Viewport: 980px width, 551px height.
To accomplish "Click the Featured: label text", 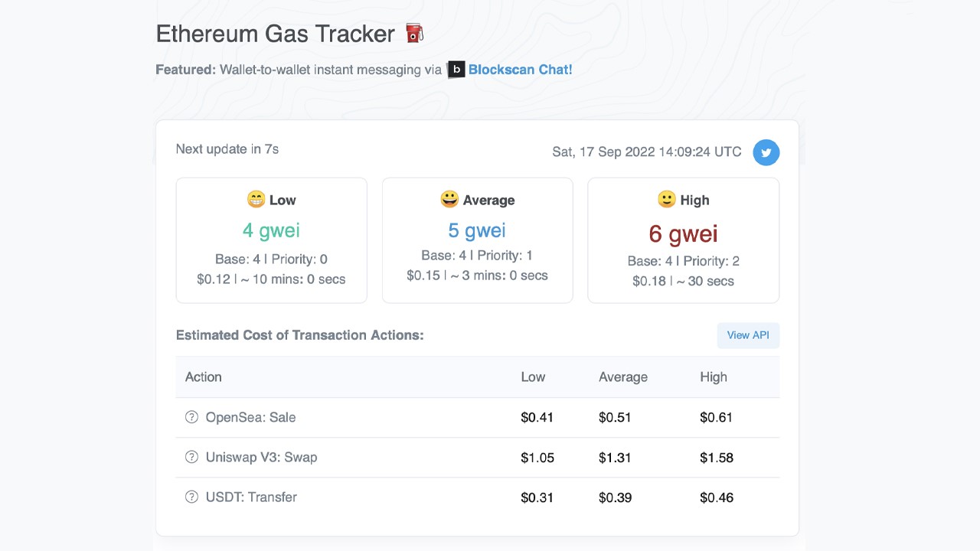I will 186,70.
